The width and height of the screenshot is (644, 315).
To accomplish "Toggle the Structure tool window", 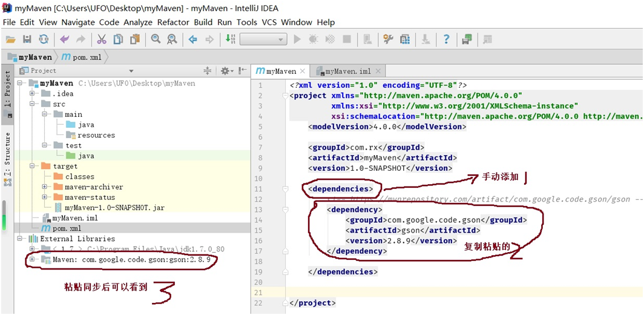I will click(x=7, y=159).
